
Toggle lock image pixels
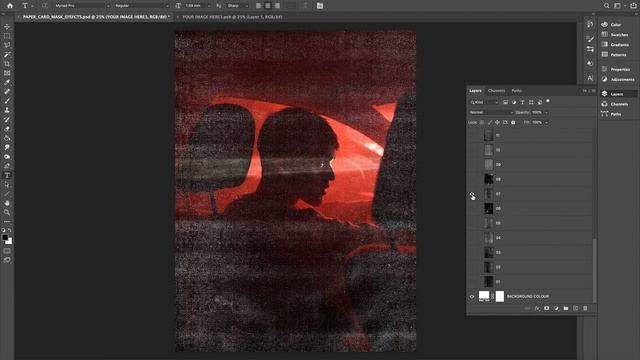tap(490, 122)
